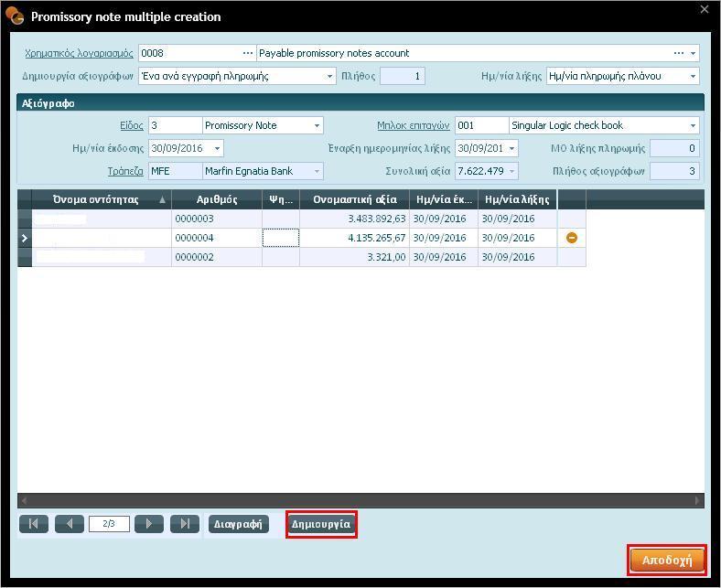Open lookup dots beside Payable promissory notes account
Image resolution: width=721 pixels, height=588 pixels.
click(x=678, y=53)
